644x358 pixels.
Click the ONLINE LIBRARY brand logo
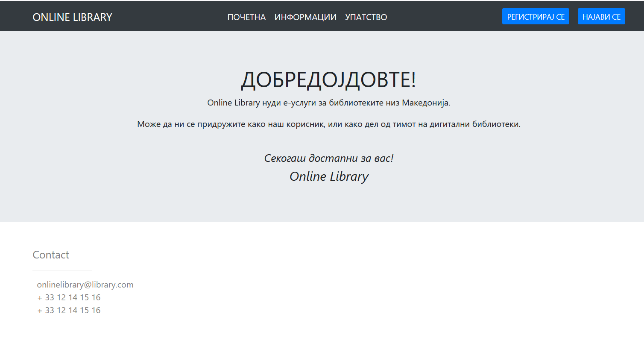(x=72, y=17)
